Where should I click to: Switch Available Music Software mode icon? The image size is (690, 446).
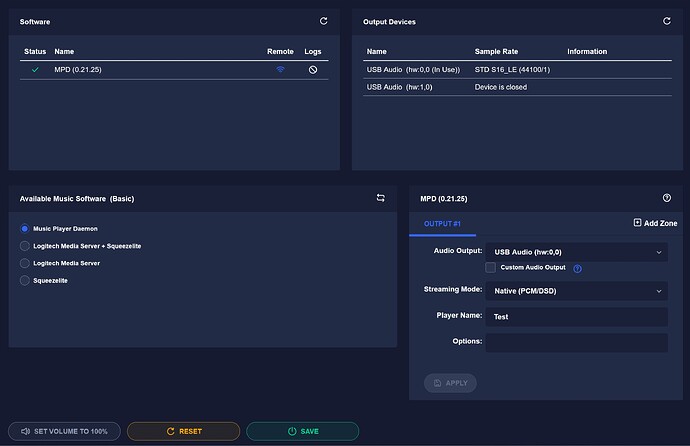pyautogui.click(x=381, y=198)
